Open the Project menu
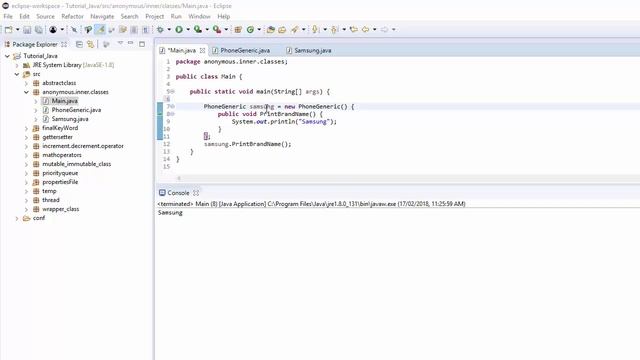Image resolution: width=640 pixels, height=360 pixels. (155, 16)
